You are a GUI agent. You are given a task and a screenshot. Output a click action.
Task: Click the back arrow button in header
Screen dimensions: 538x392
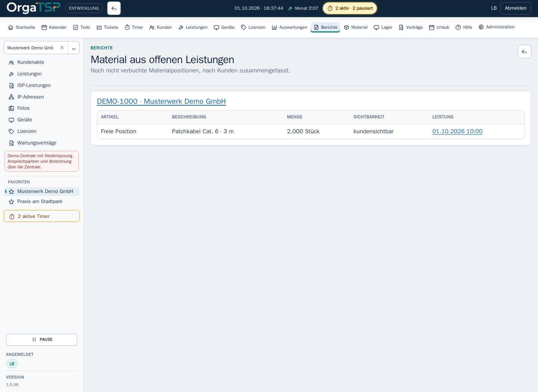coord(114,8)
